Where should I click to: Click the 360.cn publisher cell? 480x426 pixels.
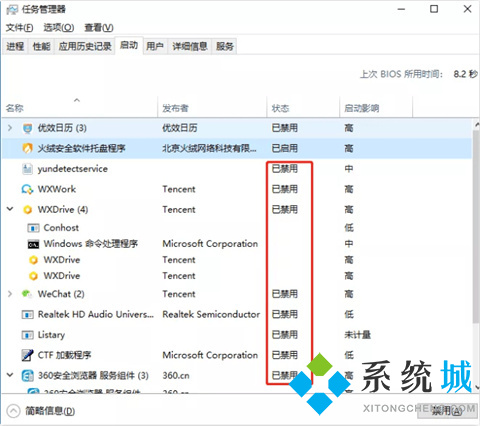pos(176,376)
